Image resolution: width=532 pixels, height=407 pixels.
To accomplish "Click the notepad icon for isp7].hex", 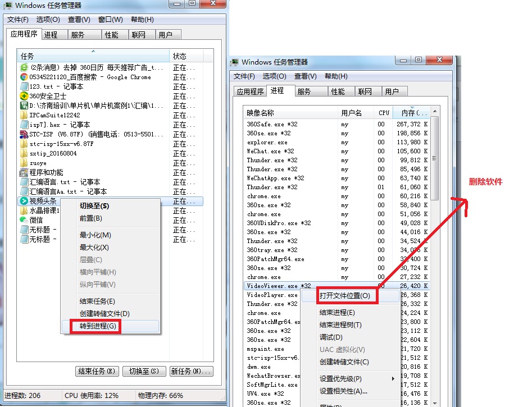I will [x=24, y=125].
